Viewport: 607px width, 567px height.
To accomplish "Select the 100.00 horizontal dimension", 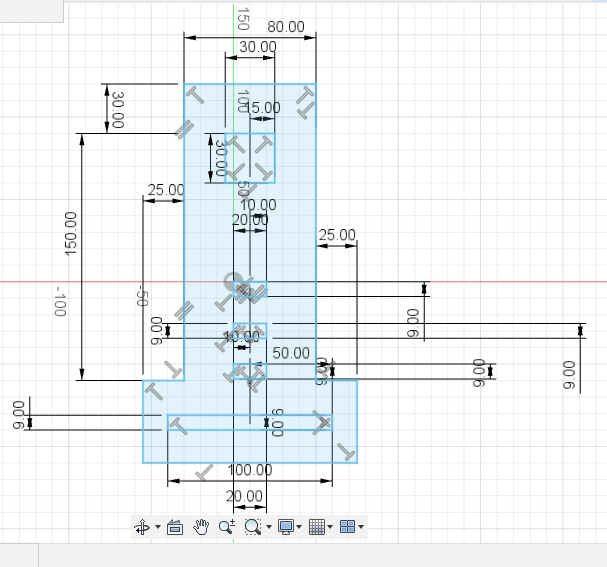I will [x=250, y=470].
